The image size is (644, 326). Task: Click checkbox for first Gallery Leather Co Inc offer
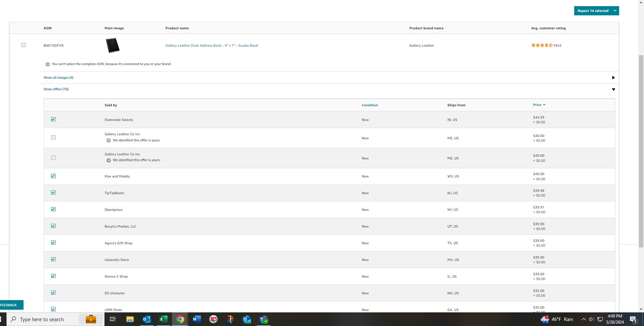tap(53, 138)
